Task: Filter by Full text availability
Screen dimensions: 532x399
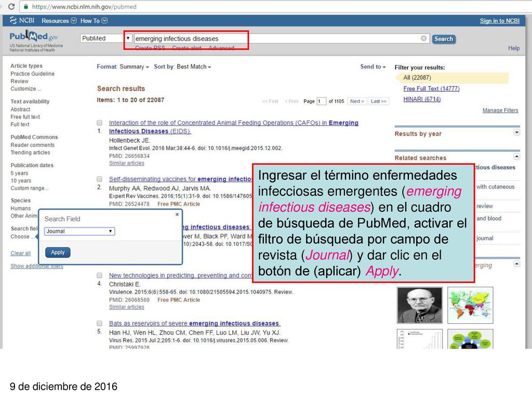Action: tap(20, 124)
